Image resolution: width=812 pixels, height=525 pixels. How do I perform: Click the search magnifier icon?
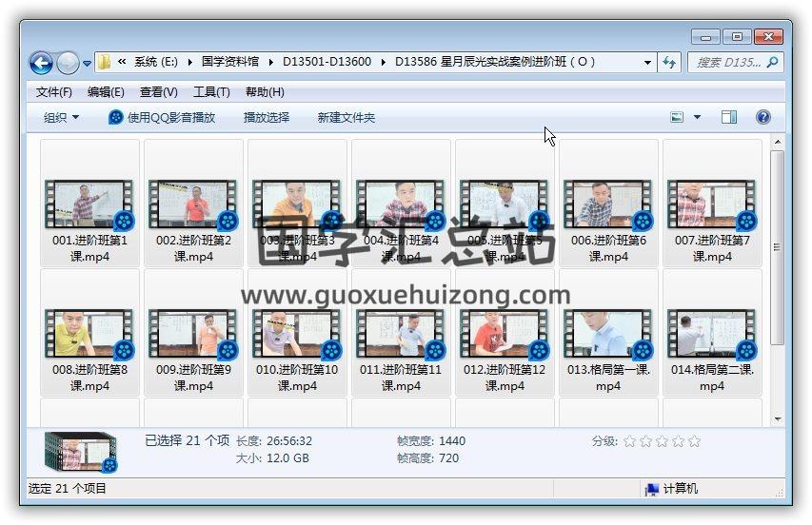(x=772, y=62)
